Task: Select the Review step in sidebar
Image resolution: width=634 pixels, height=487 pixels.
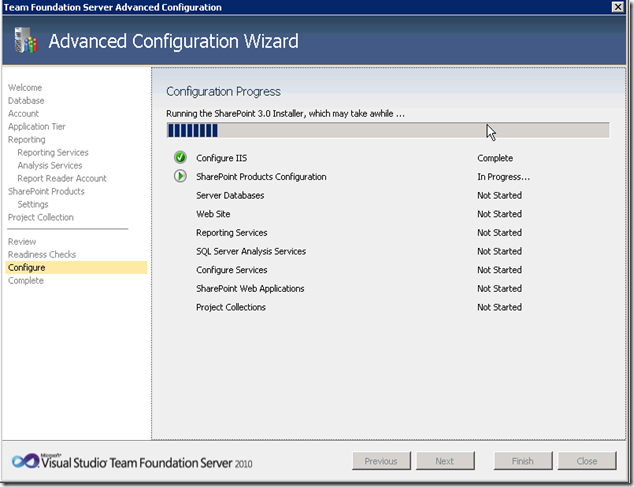Action: pos(22,241)
